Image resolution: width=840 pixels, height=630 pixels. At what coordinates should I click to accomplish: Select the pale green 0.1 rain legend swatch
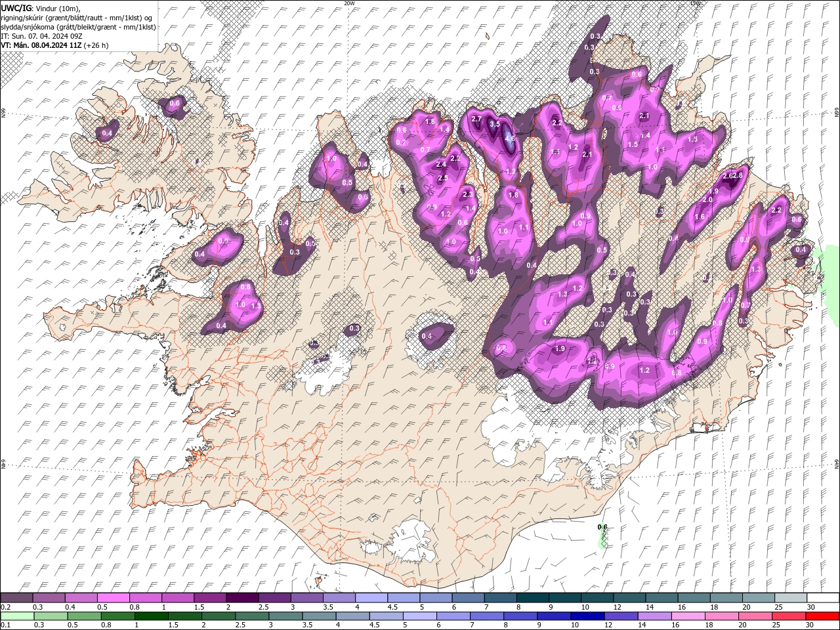pyautogui.click(x=17, y=616)
